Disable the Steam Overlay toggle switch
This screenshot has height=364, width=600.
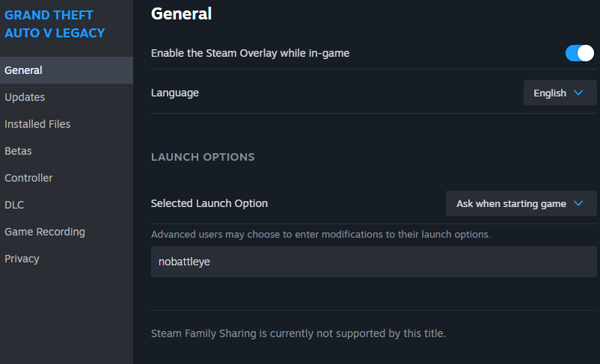tap(579, 53)
